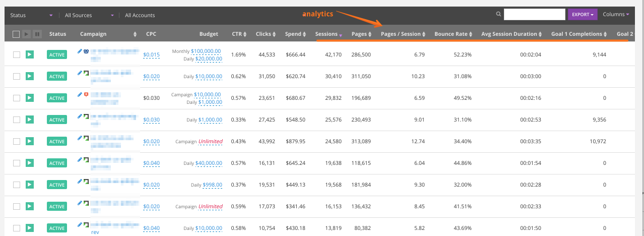644x236 pixels.
Task: Open the purple EXPORT dropdown button
Action: pos(583,15)
